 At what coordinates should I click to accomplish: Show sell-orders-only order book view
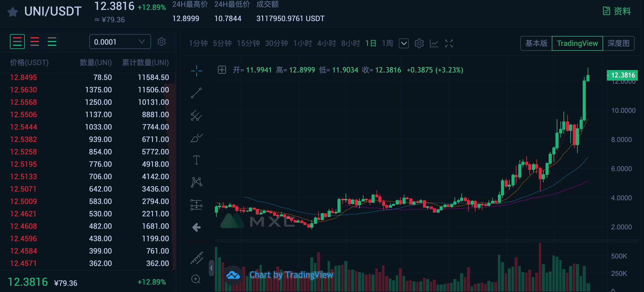tap(35, 42)
